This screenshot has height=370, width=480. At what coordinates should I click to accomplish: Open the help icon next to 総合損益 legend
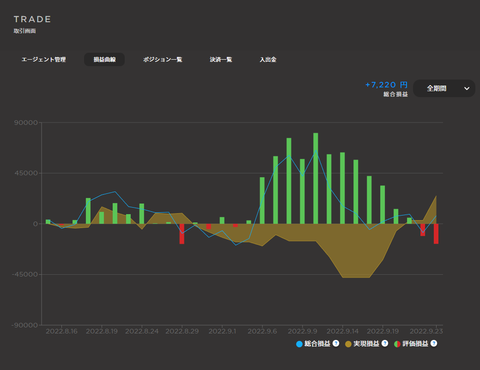tap(336, 343)
